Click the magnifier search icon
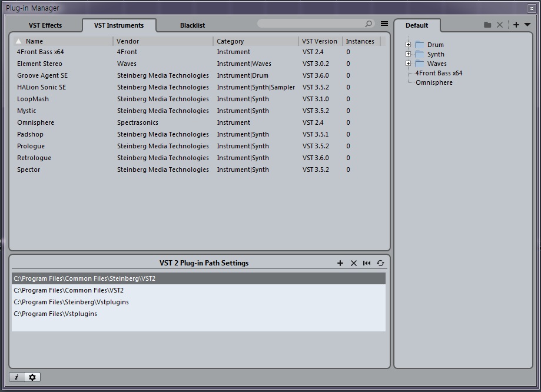The height and width of the screenshot is (392, 541). (x=369, y=24)
